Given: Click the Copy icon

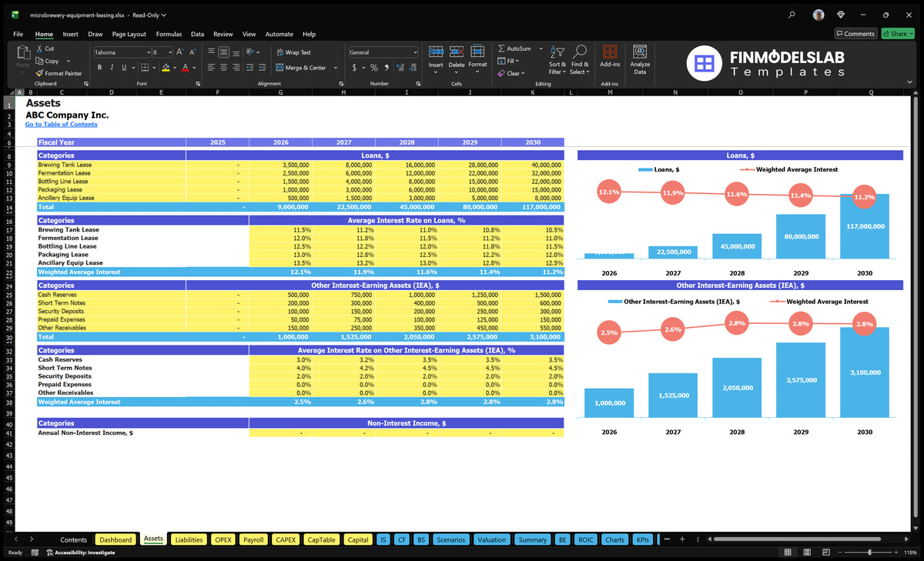Looking at the screenshot, I should coord(39,61).
